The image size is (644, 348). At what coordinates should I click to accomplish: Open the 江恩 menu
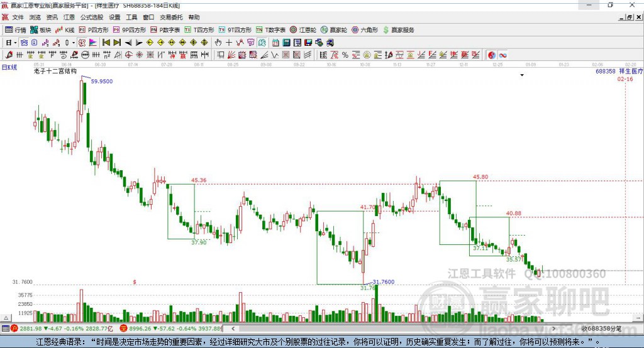coord(69,17)
